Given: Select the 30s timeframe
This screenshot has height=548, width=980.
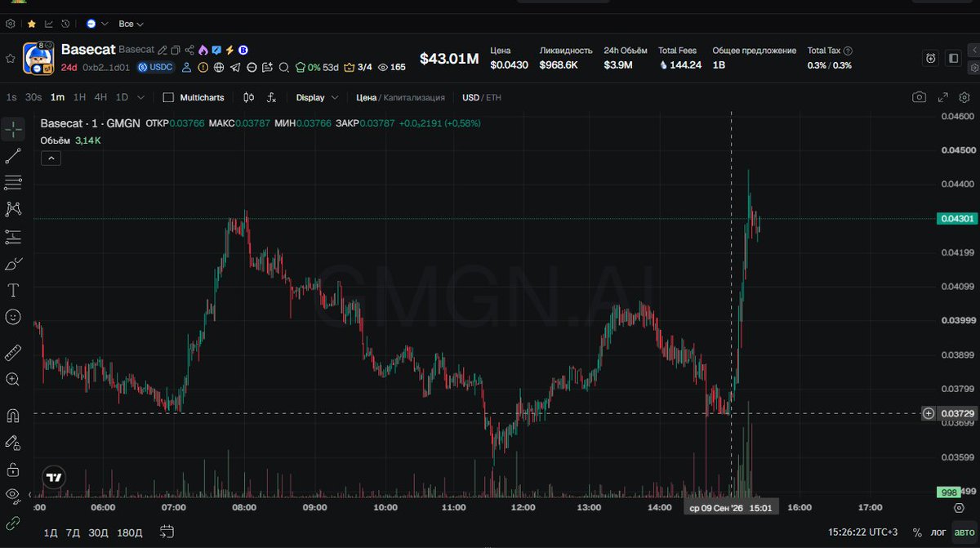Looking at the screenshot, I should point(33,97).
